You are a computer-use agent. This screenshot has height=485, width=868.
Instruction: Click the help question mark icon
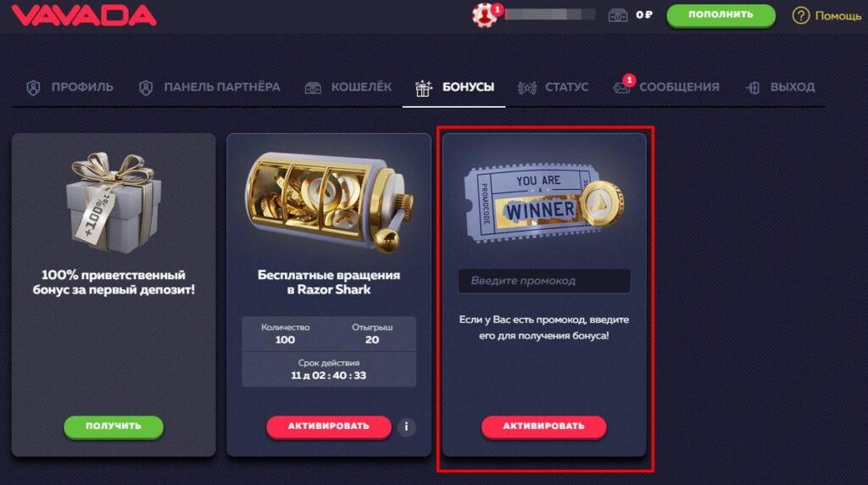click(800, 15)
